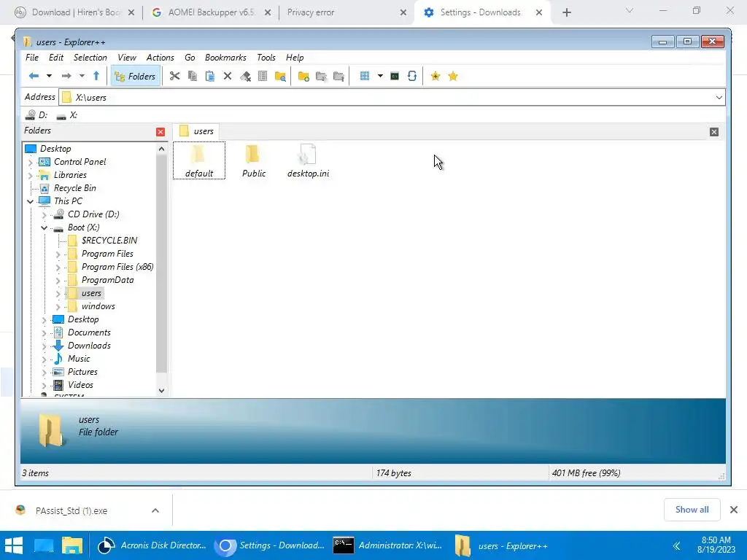Expand Program Files tree node
Image resolution: width=747 pixels, height=560 pixels.
[58, 254]
